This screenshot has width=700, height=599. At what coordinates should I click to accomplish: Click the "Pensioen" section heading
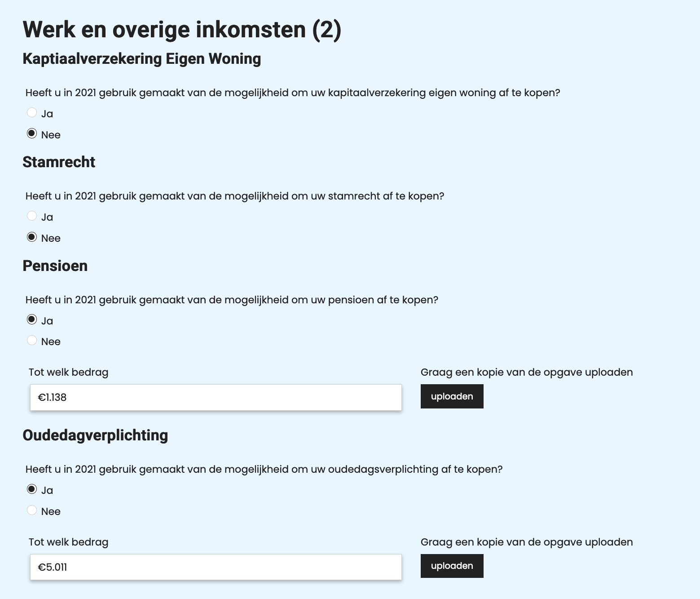[x=55, y=266]
